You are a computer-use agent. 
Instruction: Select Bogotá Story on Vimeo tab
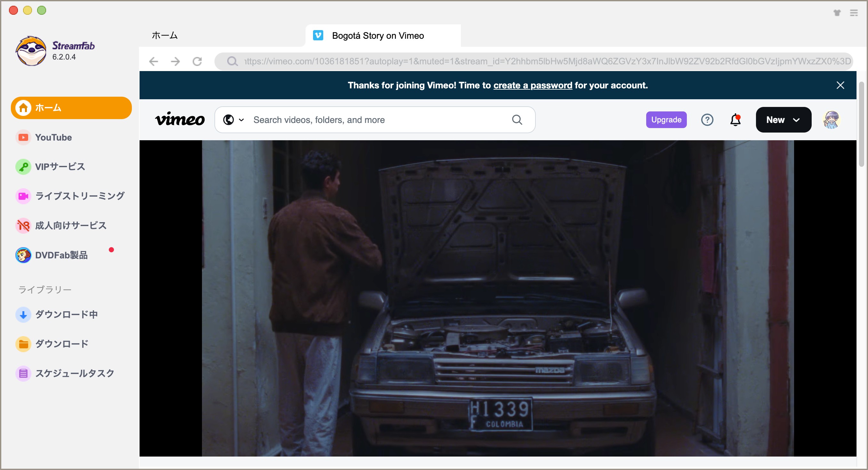pyautogui.click(x=383, y=36)
